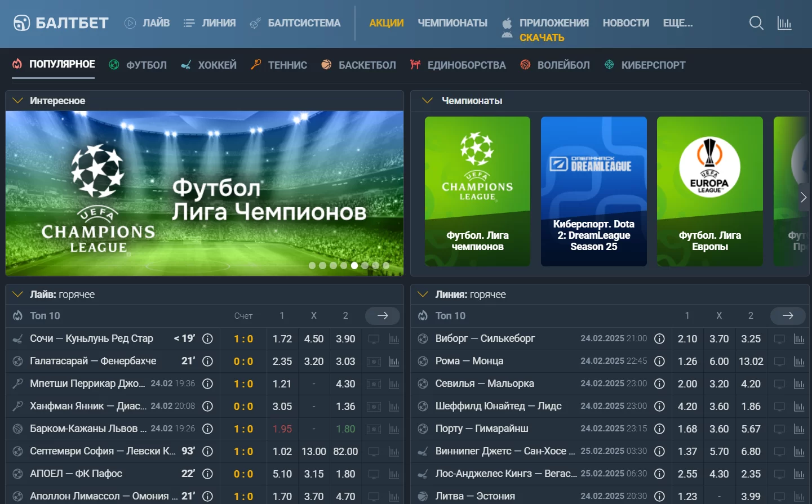Open statistics icon for Виборг – Силькеборг match
The width and height of the screenshot is (812, 504).
coord(798,339)
